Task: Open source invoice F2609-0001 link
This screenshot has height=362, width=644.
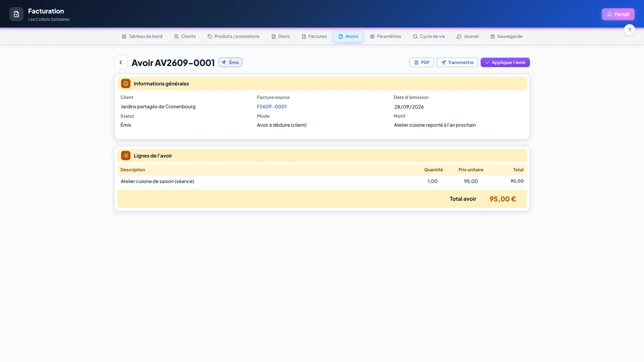Action: pyautogui.click(x=272, y=107)
